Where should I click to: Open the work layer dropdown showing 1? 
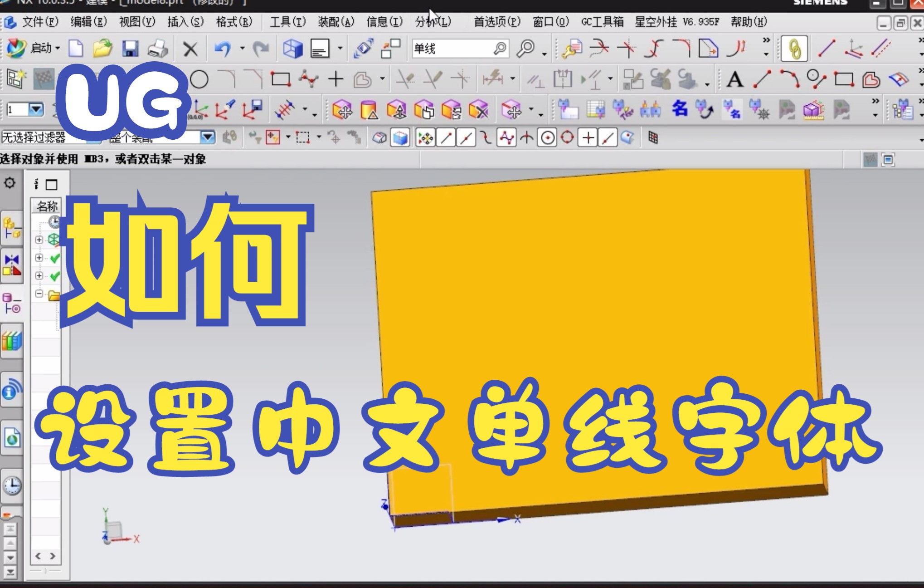[x=36, y=109]
